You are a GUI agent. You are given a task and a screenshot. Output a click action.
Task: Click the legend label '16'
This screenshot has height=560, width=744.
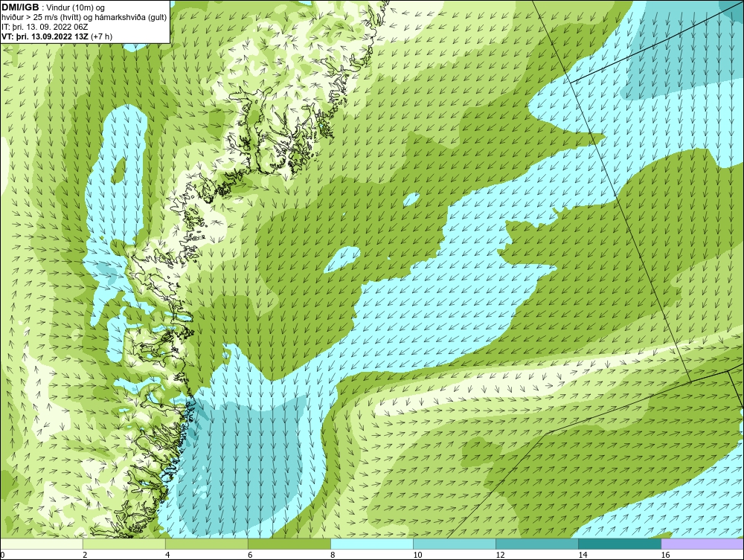665,555
